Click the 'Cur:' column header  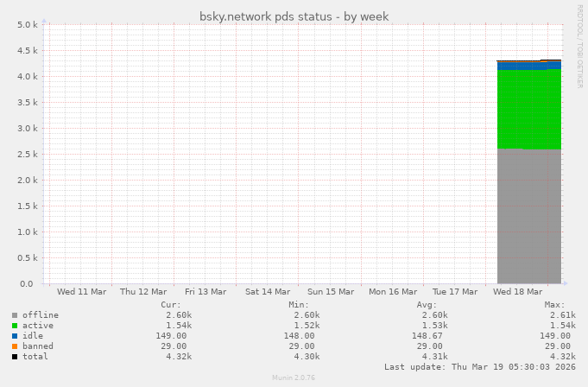(x=171, y=304)
